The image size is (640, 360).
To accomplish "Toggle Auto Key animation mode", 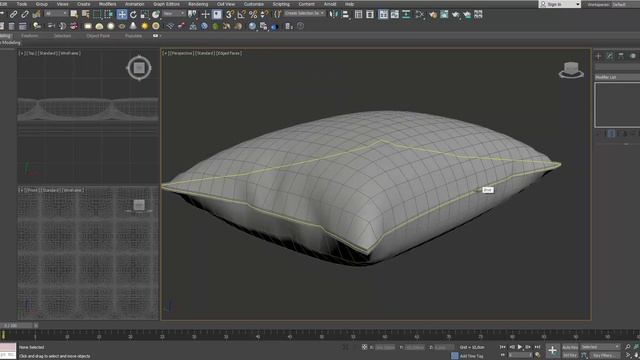I will (570, 347).
